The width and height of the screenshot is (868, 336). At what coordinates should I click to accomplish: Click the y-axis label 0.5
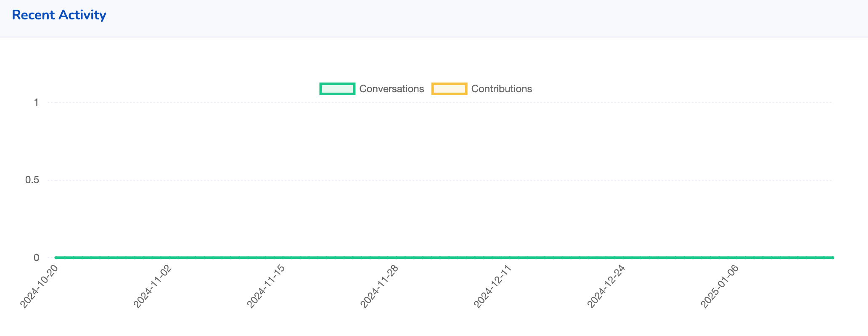click(x=32, y=180)
